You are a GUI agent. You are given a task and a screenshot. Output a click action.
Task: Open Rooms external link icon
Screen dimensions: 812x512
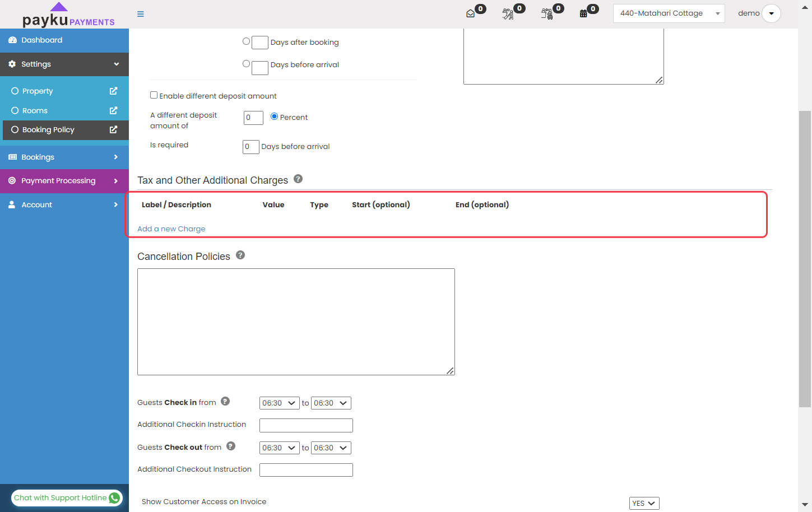pyautogui.click(x=113, y=110)
